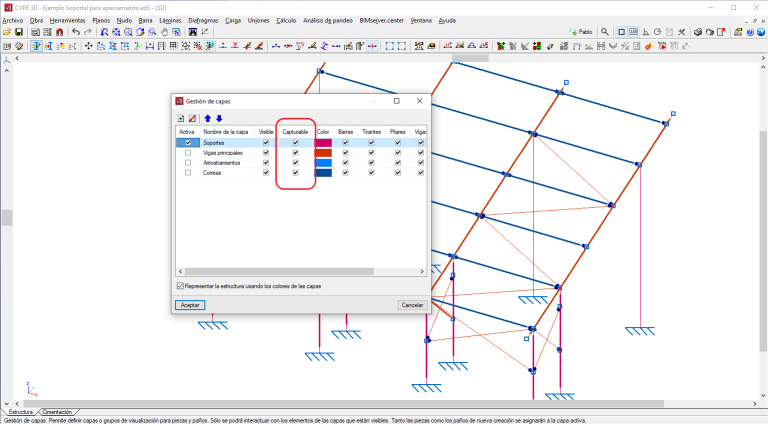Open the Cálculo menu
Screen dimensions: 768x424
285,20
